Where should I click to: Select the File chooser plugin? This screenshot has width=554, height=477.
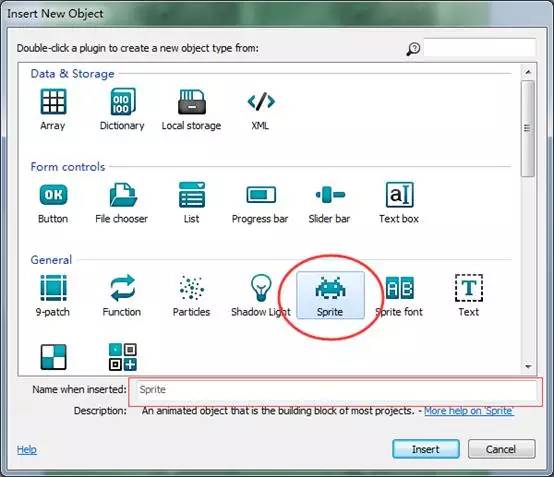coord(122,195)
